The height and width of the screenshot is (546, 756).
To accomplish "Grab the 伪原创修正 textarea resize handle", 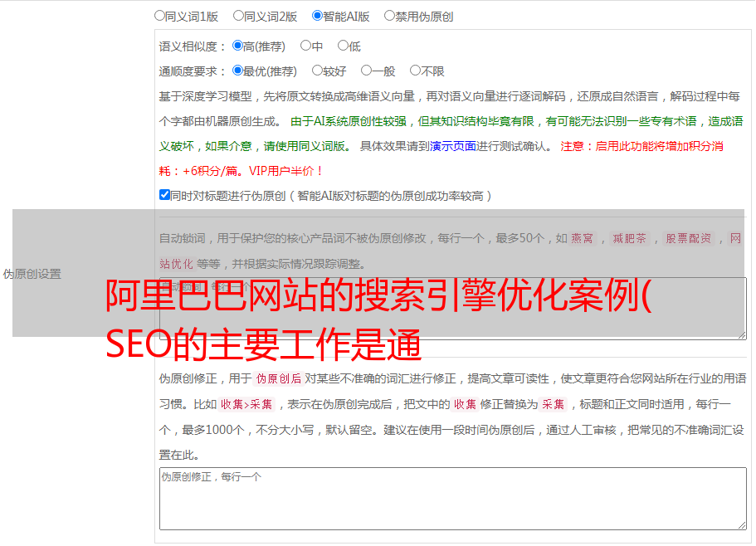I will 742,525.
